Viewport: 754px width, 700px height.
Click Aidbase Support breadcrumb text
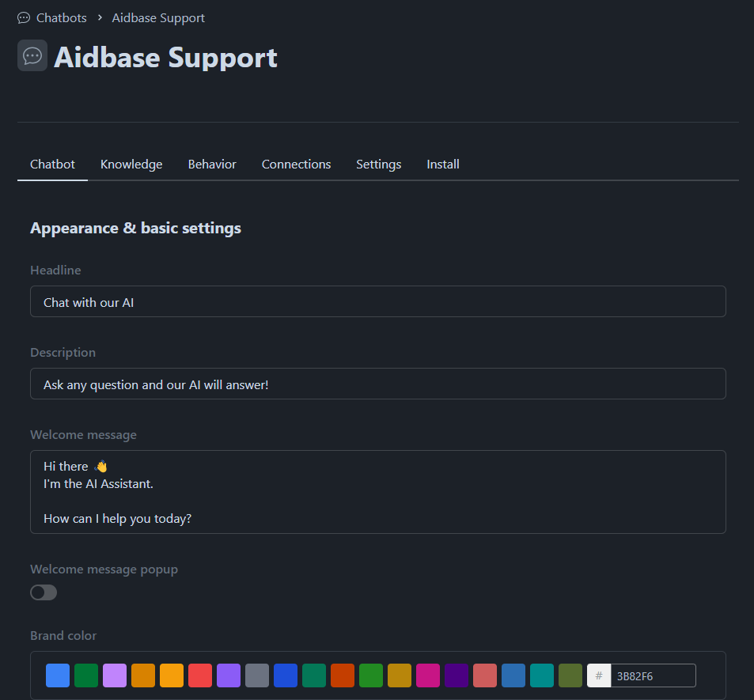pos(158,17)
